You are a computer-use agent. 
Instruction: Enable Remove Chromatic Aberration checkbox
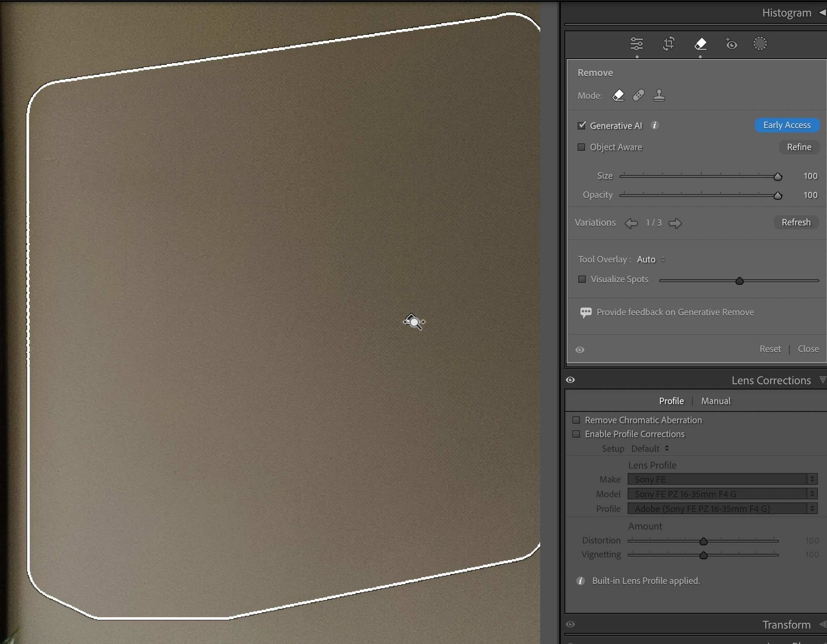[576, 420]
